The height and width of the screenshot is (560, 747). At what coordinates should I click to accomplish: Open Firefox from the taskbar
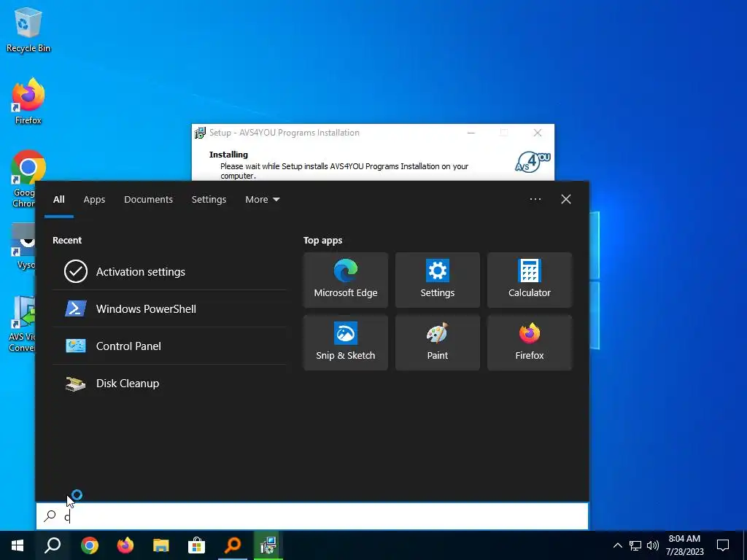coord(125,545)
